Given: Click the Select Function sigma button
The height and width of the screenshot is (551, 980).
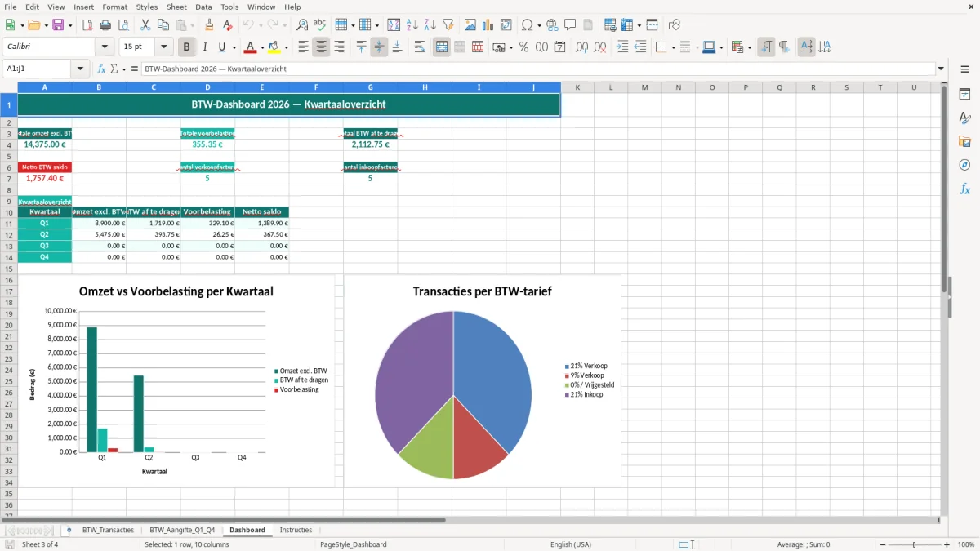Looking at the screenshot, I should point(114,69).
